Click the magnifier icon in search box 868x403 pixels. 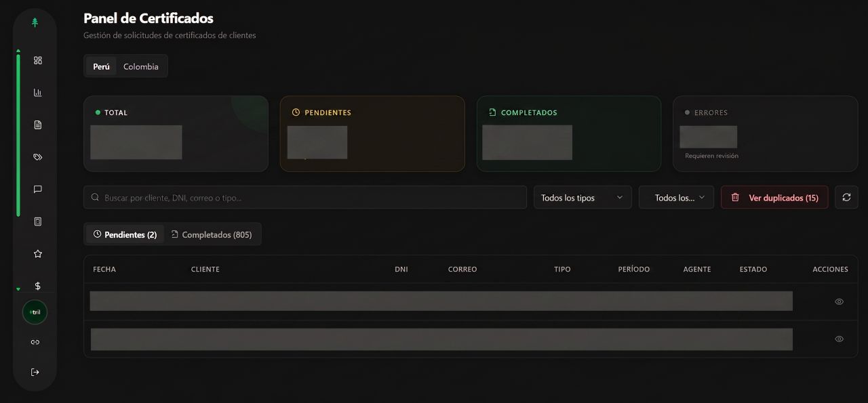point(96,198)
